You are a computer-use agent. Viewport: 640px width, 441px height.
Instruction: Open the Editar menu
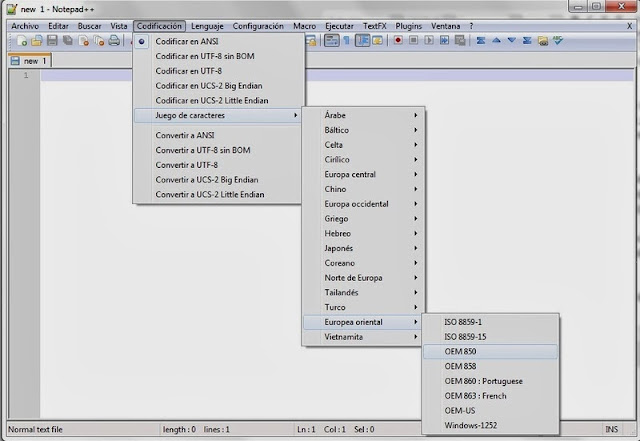58,26
